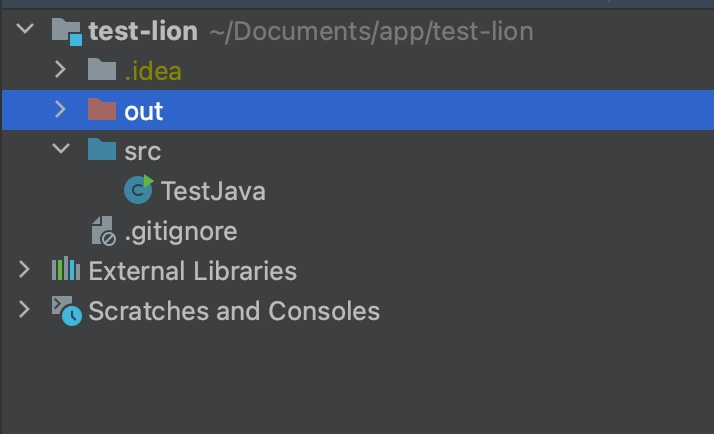
Task: Click the External Libraries bar-chart icon
Action: click(66, 270)
